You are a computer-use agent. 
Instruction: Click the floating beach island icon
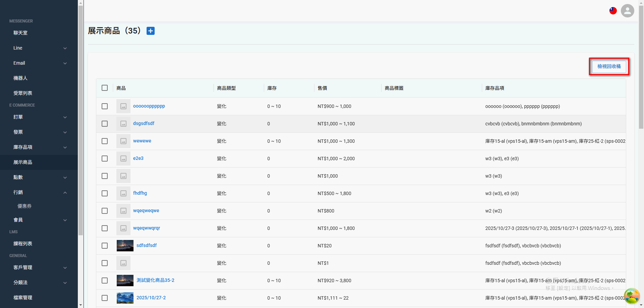632,296
